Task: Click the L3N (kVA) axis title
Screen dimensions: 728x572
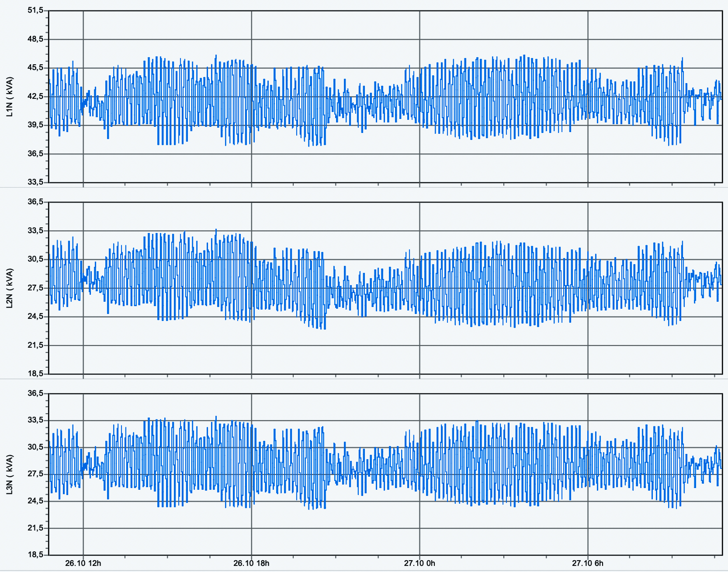Action: 10,474
